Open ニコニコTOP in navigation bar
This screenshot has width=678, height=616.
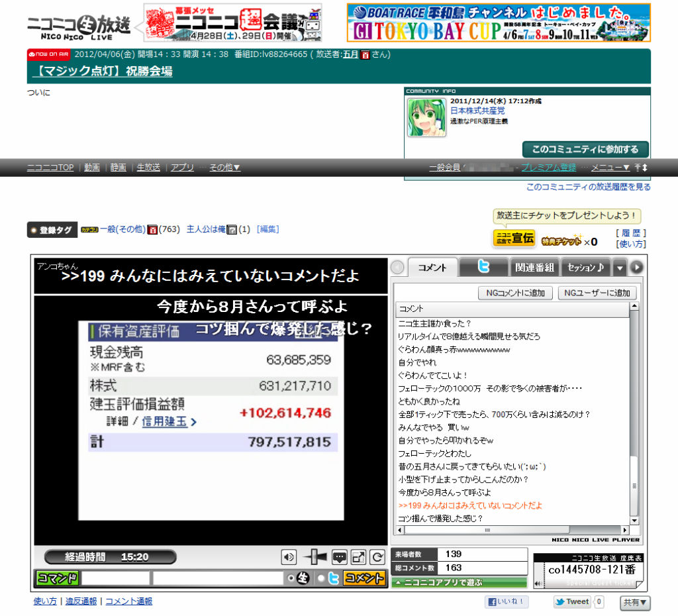pyautogui.click(x=50, y=168)
